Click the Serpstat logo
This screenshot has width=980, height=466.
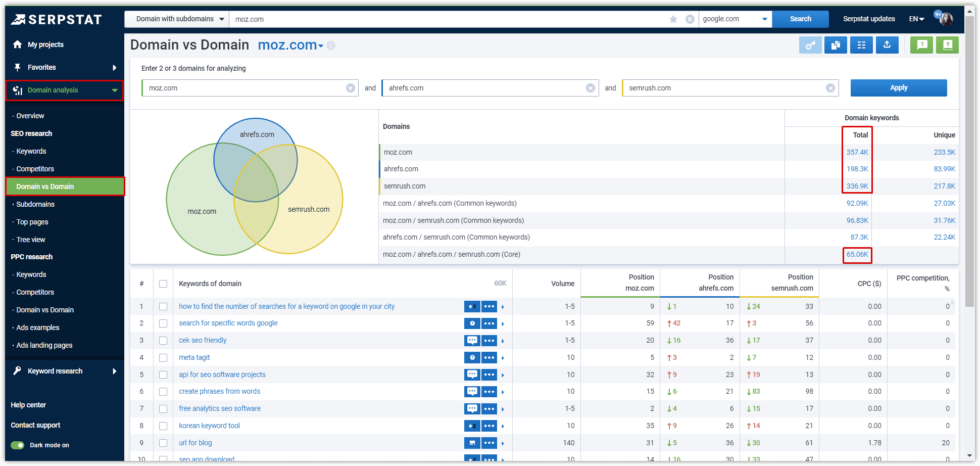click(57, 20)
